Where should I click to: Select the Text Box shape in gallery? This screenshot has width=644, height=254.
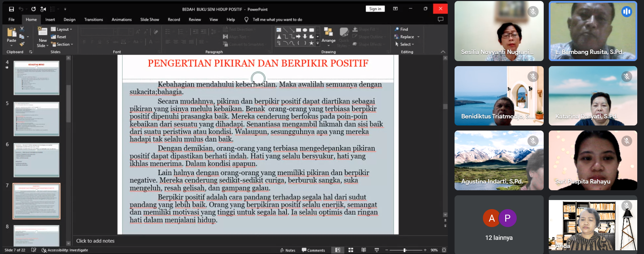[279, 30]
